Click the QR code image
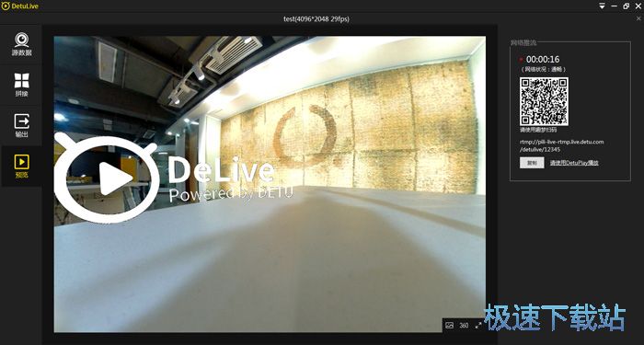 (x=545, y=101)
